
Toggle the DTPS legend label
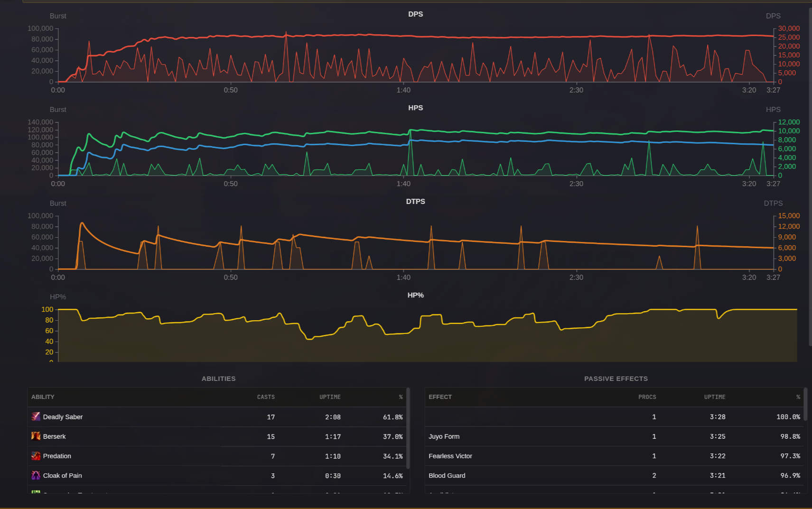773,203
